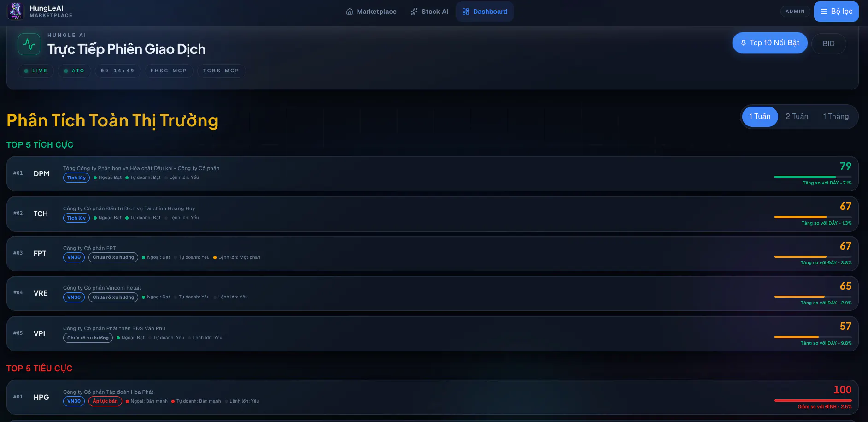
Task: Click the ADMIN badge
Action: (795, 12)
